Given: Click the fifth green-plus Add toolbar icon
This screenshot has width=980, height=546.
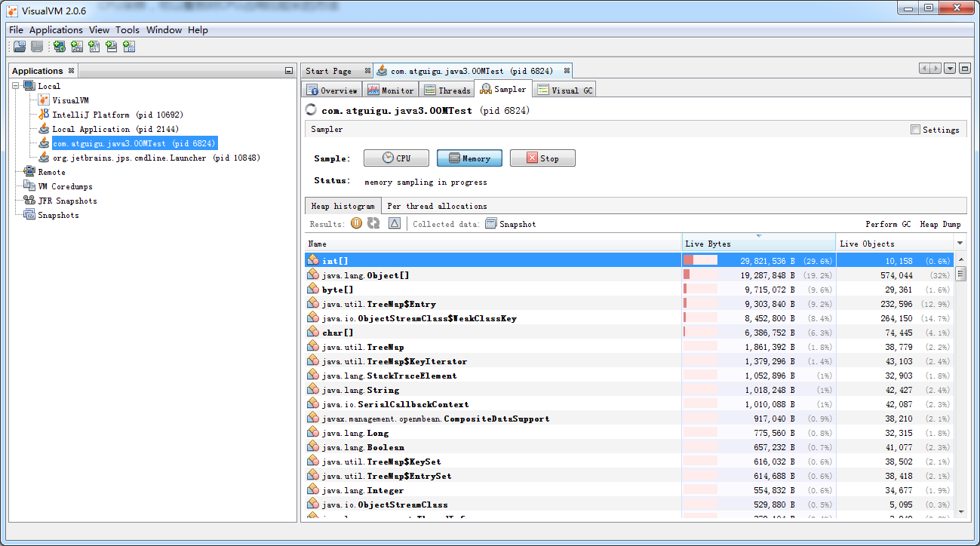Looking at the screenshot, I should (x=129, y=47).
